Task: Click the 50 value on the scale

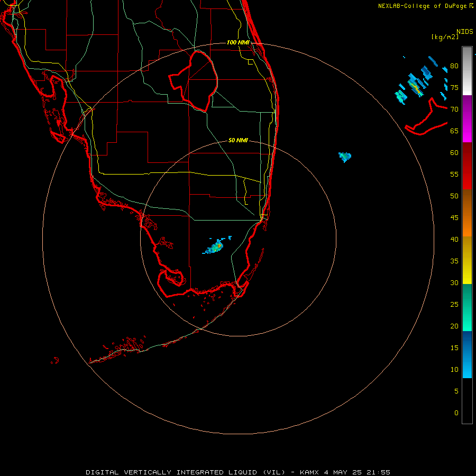Action: (x=454, y=196)
